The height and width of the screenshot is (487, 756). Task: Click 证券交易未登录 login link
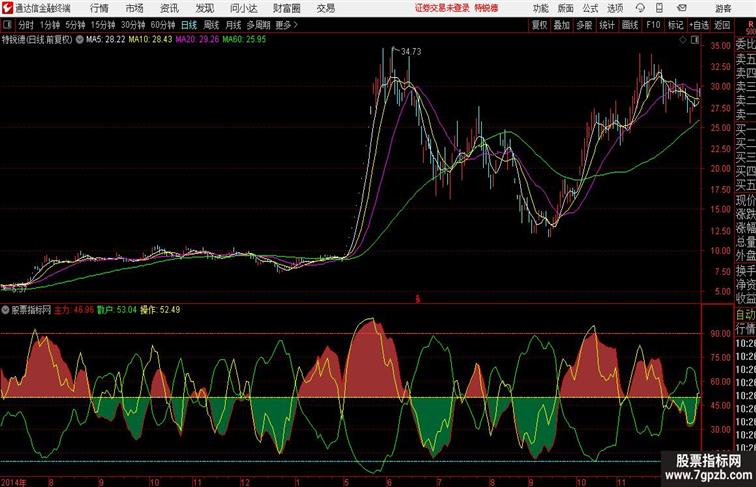pos(442,8)
